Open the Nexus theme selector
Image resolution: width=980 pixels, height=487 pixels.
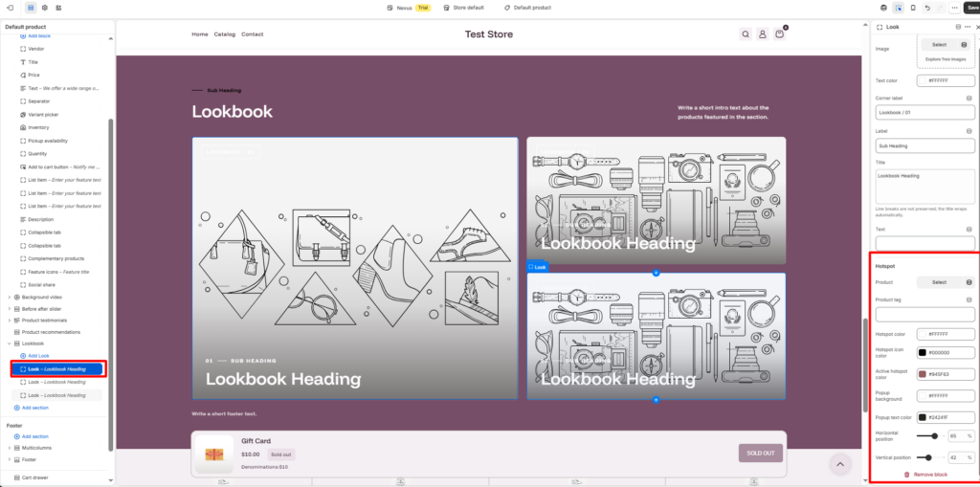409,8
